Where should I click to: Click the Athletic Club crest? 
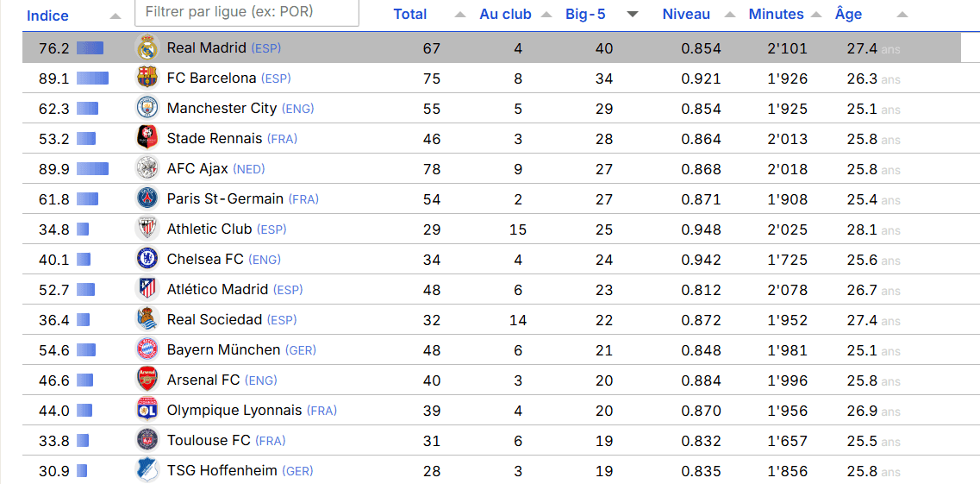147,229
